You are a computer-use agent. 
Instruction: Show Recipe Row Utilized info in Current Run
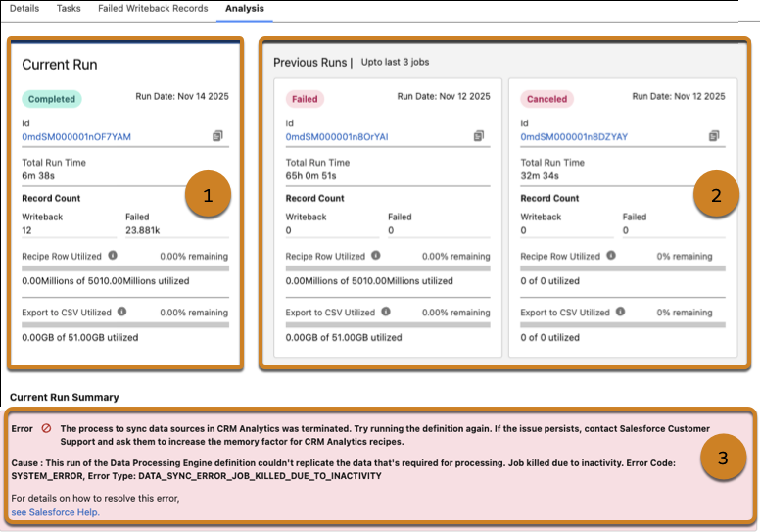[113, 255]
